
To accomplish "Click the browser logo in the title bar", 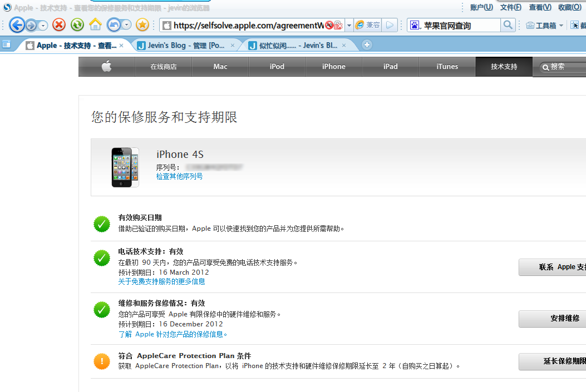I will (7, 7).
